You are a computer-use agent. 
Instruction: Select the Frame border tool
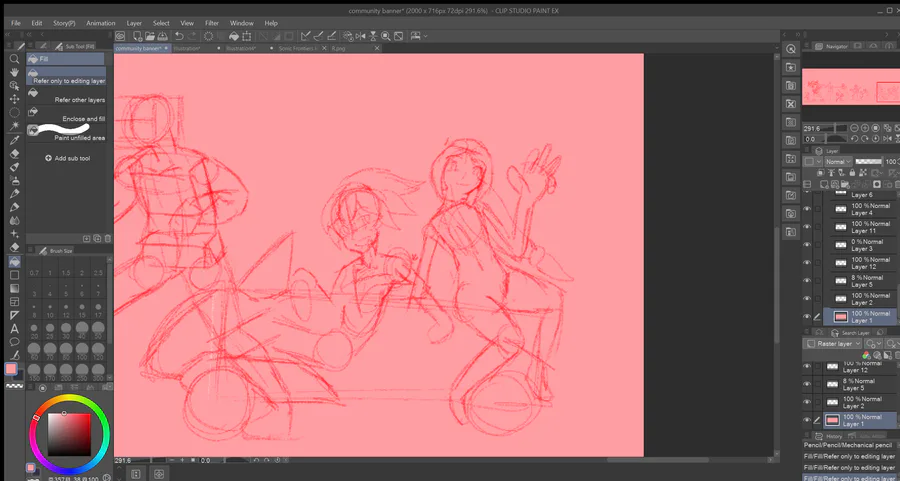(x=14, y=302)
